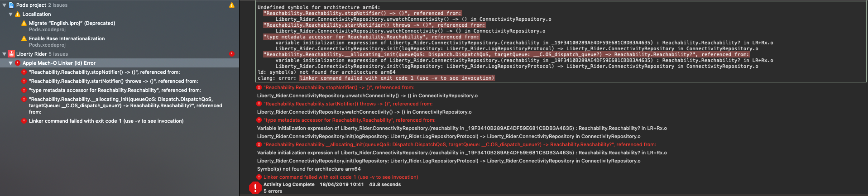Click Pods.xcodeproj under Enable Base Internationalization
Viewport: 868px width, 196px height.
click(47, 45)
